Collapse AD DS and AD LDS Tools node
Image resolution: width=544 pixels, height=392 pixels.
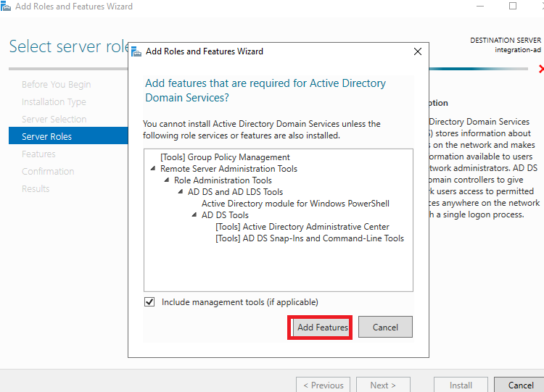pos(181,191)
